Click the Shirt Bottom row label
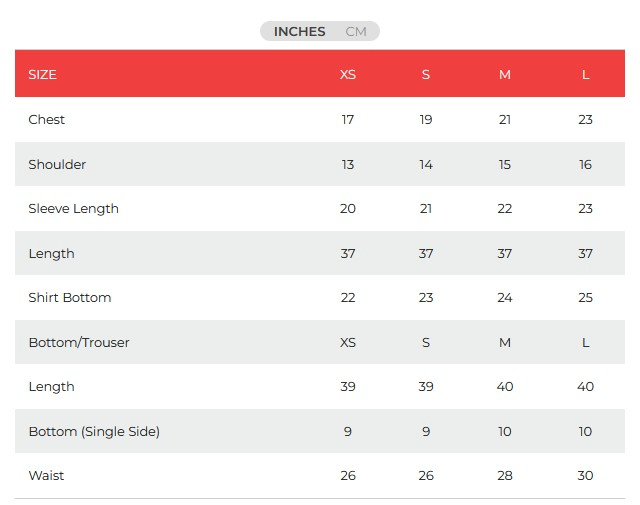The image size is (640, 505). pos(70,298)
